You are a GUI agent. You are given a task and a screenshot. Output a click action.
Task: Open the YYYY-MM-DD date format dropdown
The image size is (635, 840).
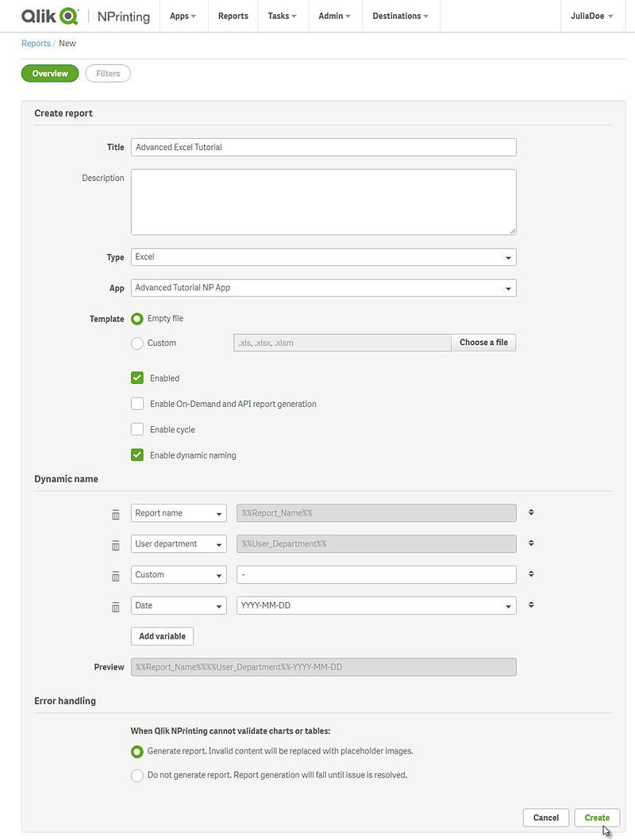tap(508, 604)
